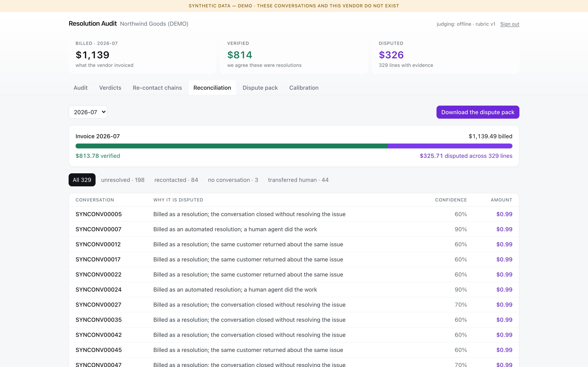This screenshot has height=367, width=588.
Task: Click the purple disputed segment of invoice bar
Action: [450, 146]
